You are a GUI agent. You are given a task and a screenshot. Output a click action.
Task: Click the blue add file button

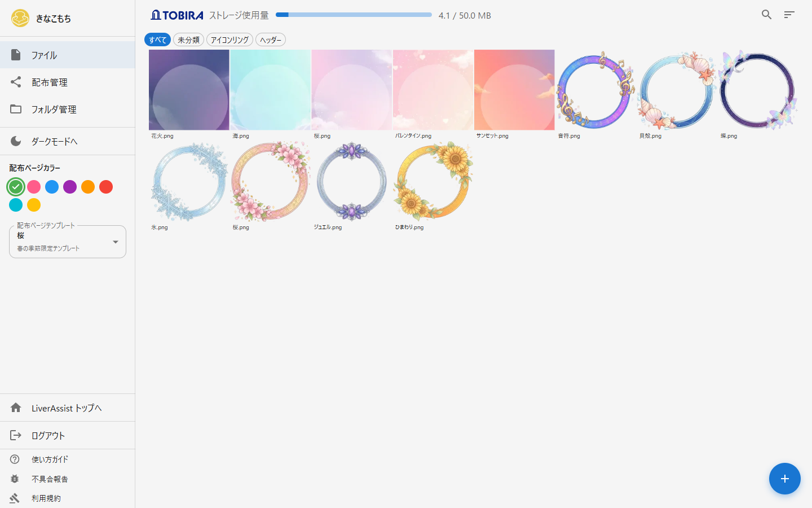coord(784,479)
